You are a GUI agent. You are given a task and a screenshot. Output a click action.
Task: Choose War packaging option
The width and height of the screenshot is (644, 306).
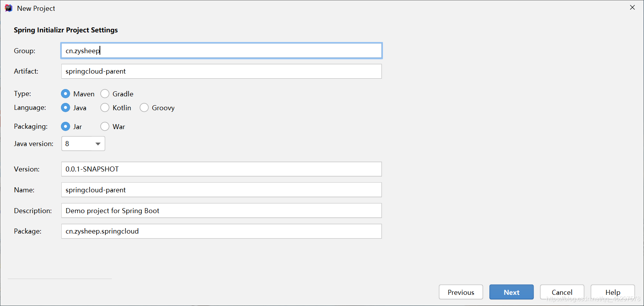[105, 126]
